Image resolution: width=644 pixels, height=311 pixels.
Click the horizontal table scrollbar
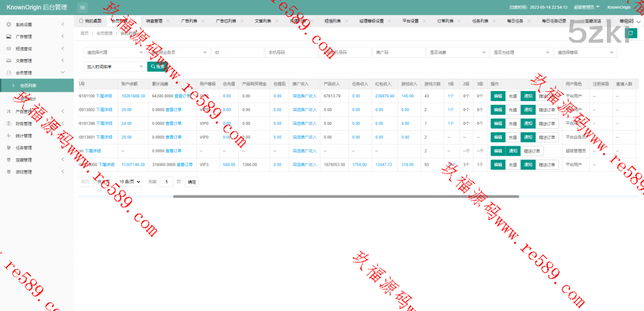point(346,197)
